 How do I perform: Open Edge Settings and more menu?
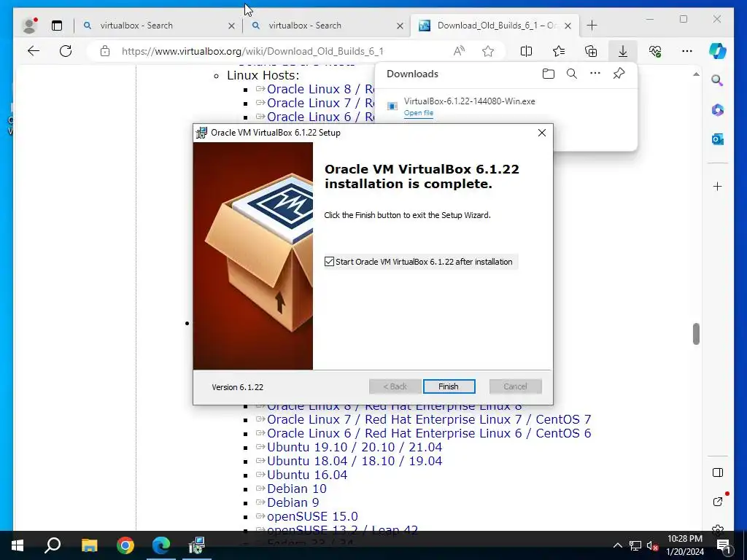pyautogui.click(x=687, y=51)
